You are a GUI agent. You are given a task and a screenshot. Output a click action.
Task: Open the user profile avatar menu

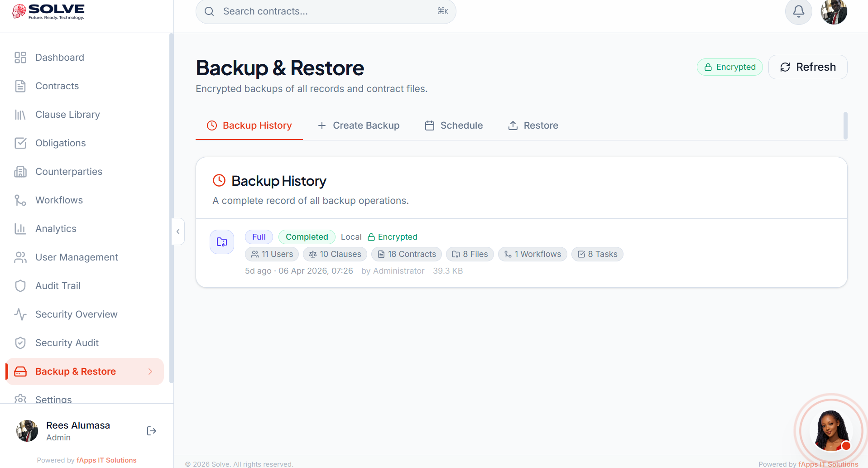click(x=834, y=12)
